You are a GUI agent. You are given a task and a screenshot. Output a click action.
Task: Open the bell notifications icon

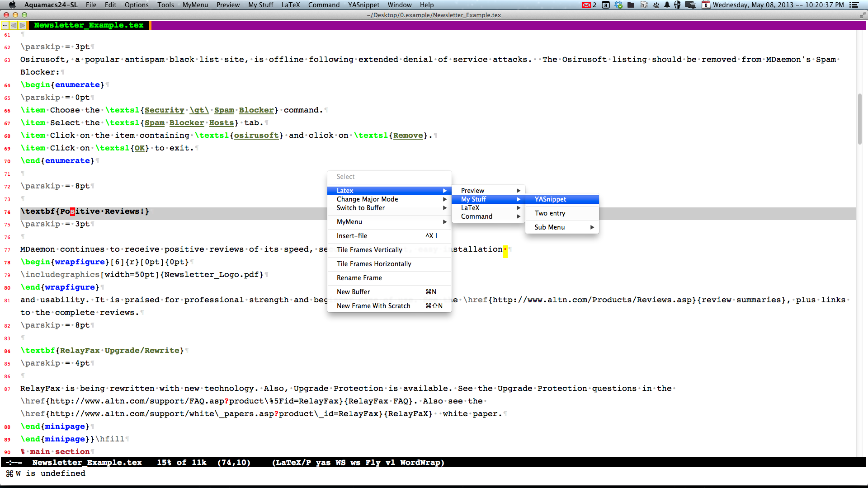tap(667, 5)
